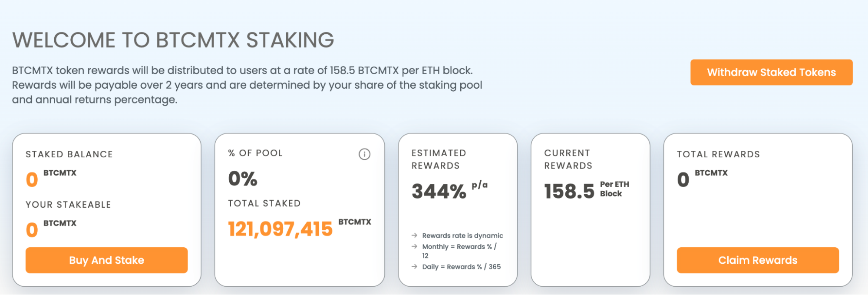This screenshot has height=295, width=868.
Task: Select the 121,097,415 total staked amount
Action: (x=280, y=229)
